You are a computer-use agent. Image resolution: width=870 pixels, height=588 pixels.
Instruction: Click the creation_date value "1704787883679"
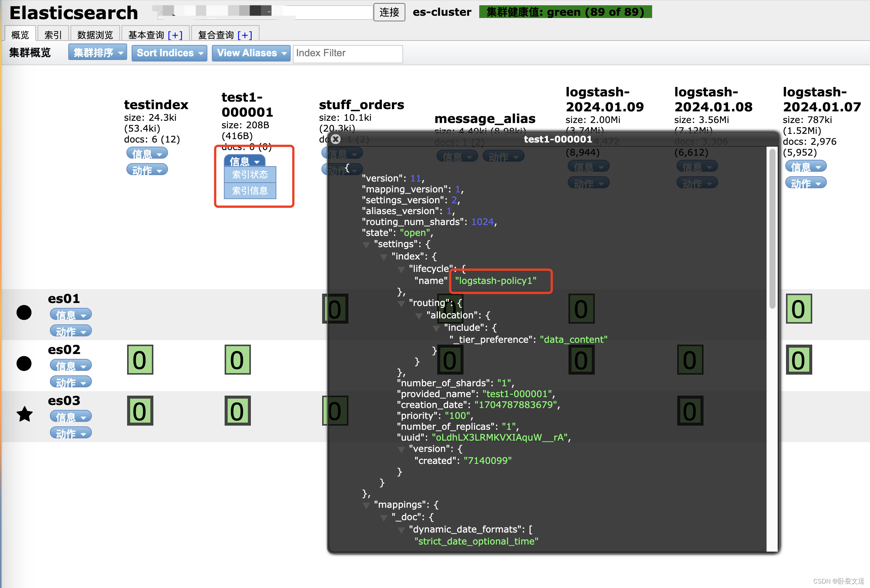(516, 405)
